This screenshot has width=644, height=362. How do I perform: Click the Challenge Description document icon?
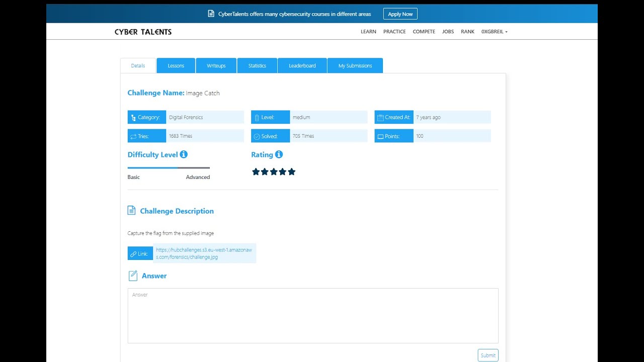click(131, 211)
